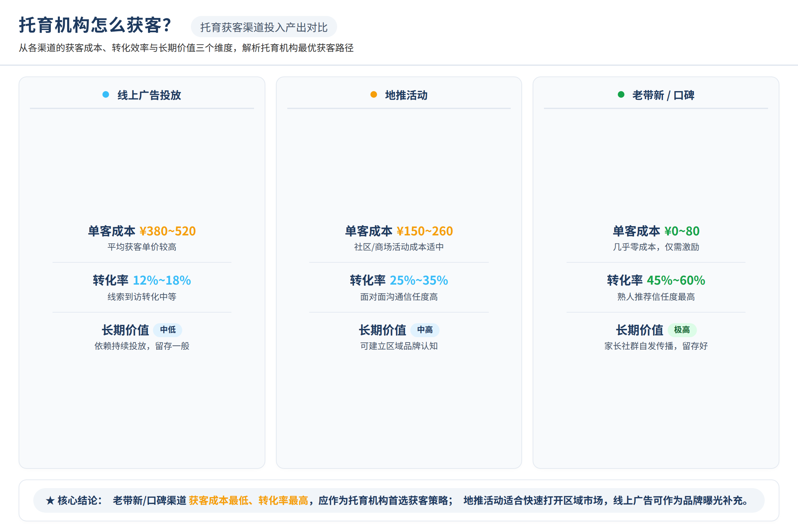This screenshot has height=532, width=798.
Task: Click the ¥380~520 cost value
Action: pyautogui.click(x=168, y=231)
